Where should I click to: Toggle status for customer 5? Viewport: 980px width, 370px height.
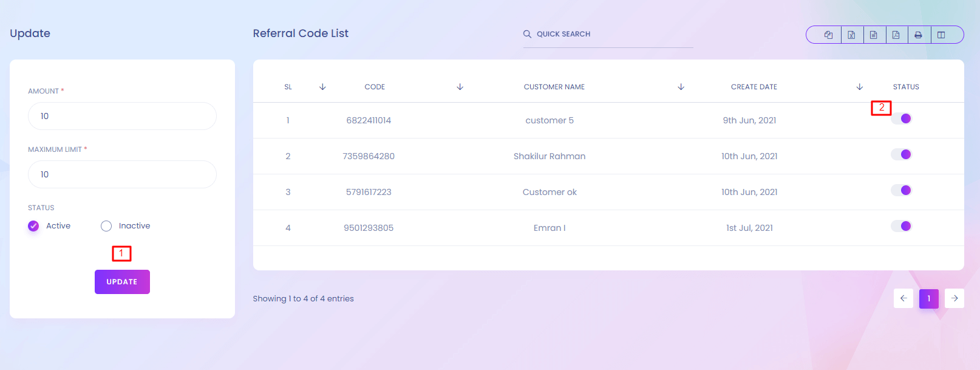tap(901, 118)
